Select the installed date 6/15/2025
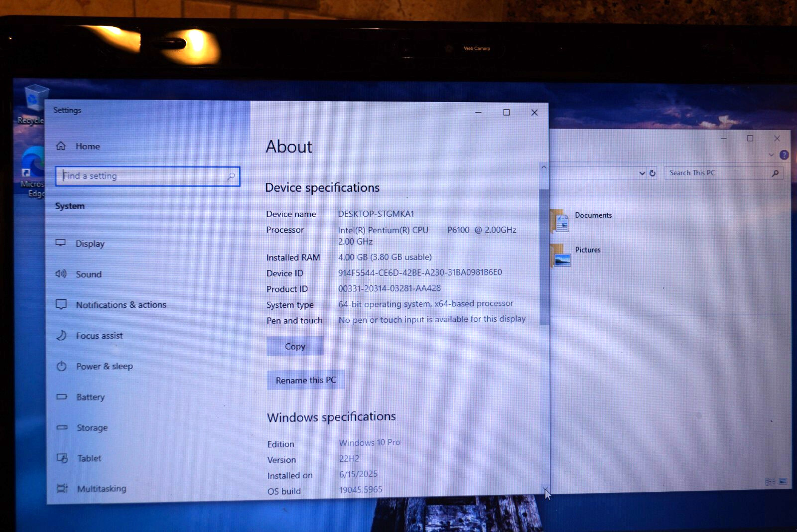Screen dimensions: 797x532 (358, 474)
